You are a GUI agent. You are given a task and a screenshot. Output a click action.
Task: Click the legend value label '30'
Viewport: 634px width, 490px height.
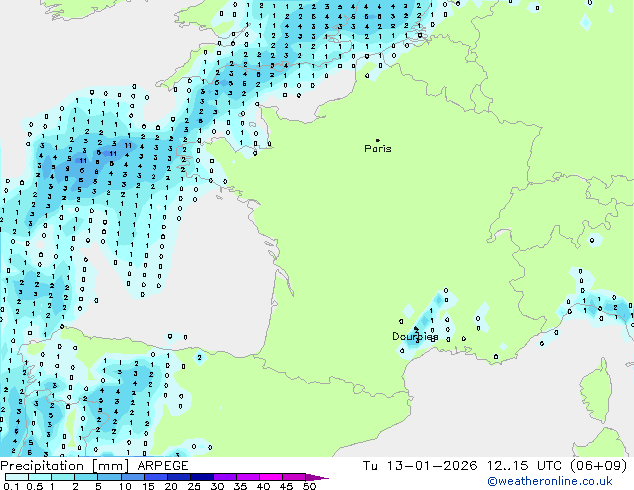217,486
